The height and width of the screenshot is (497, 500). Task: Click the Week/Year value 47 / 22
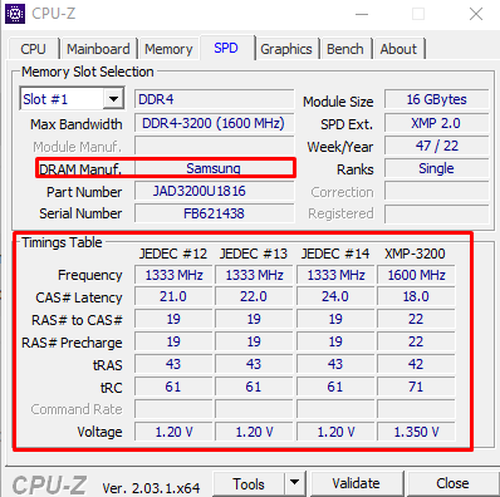click(436, 146)
